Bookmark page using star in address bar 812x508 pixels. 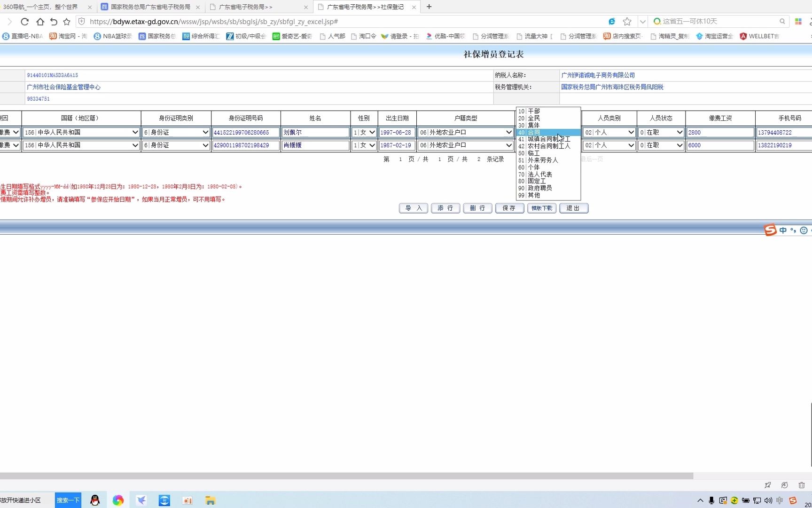click(x=627, y=22)
